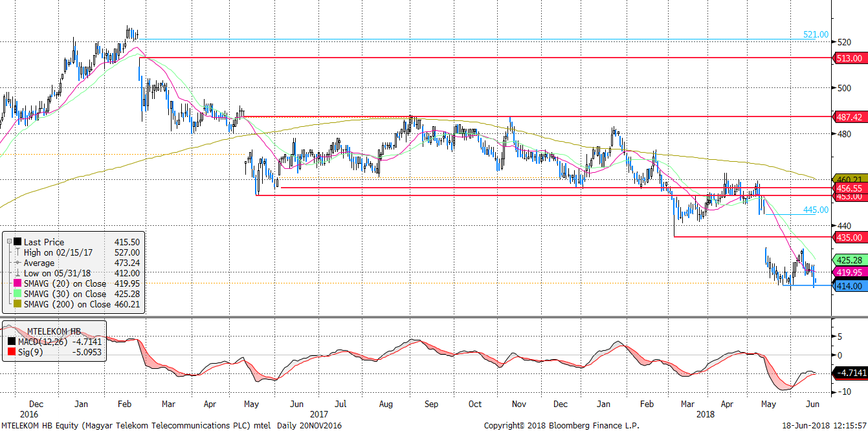
Task: Click the 500 price axis label
Action: point(844,88)
